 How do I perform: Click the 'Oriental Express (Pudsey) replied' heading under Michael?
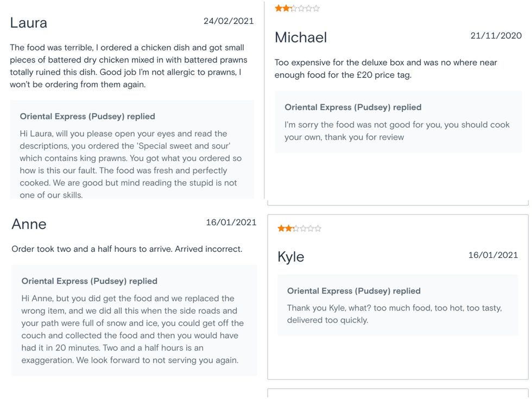[x=353, y=107]
